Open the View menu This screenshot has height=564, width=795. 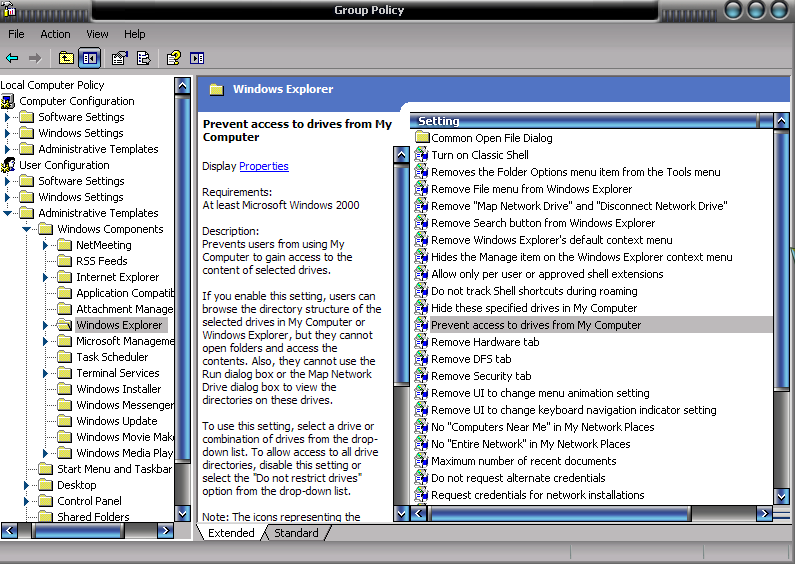(x=97, y=34)
